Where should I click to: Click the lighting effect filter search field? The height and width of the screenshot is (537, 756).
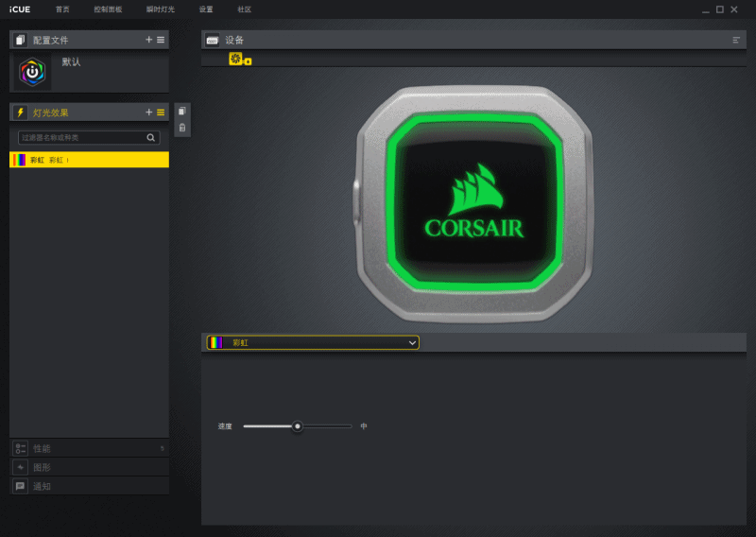click(89, 137)
